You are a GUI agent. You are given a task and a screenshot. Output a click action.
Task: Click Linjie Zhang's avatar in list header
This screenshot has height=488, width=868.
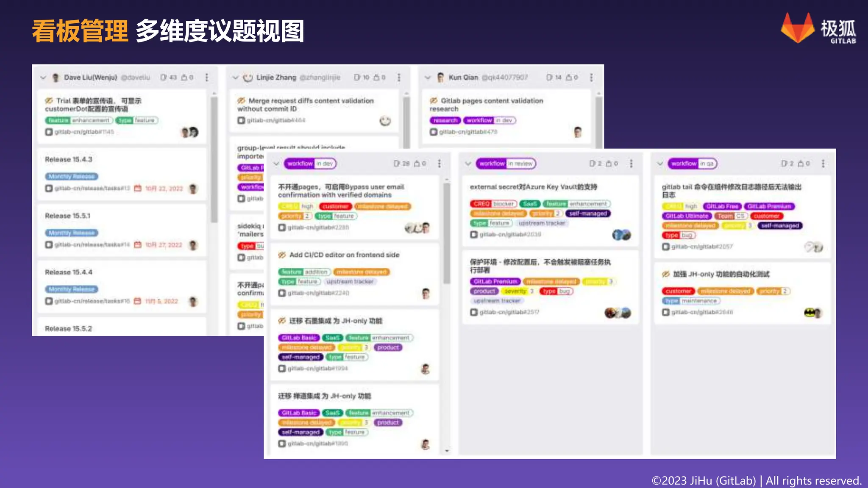248,78
